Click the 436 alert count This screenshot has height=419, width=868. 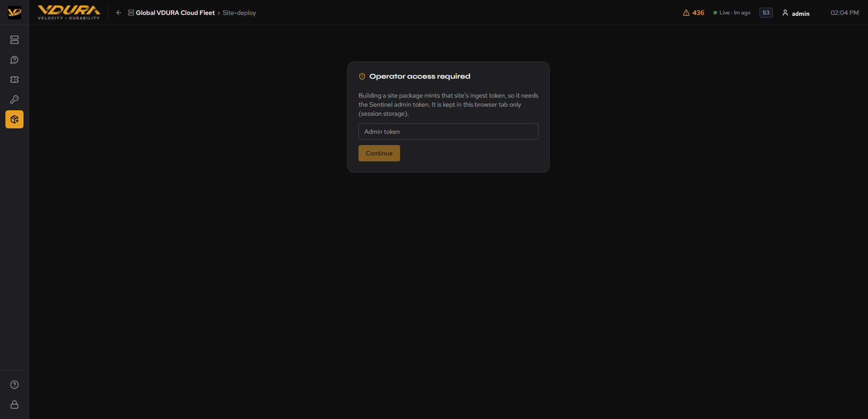(x=698, y=13)
